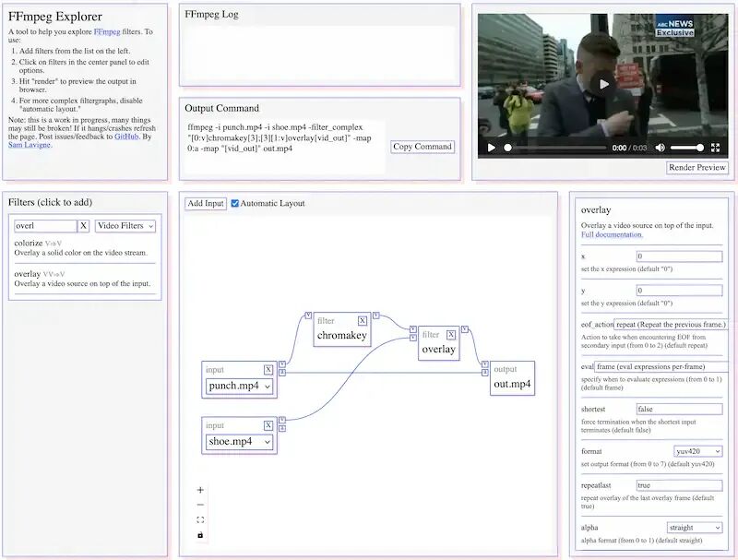Toggle the canvas interactivity lock
The image size is (738, 560).
(200, 535)
